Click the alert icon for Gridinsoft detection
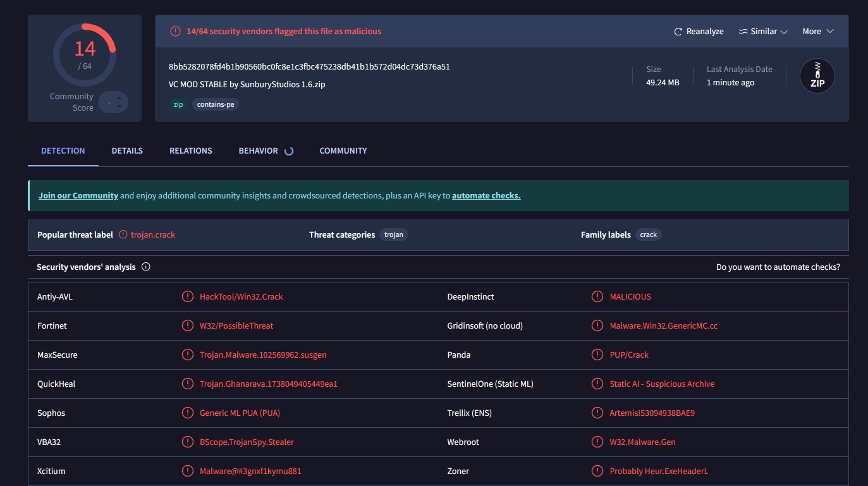Screen dimensions: 868x486 tap(597, 325)
